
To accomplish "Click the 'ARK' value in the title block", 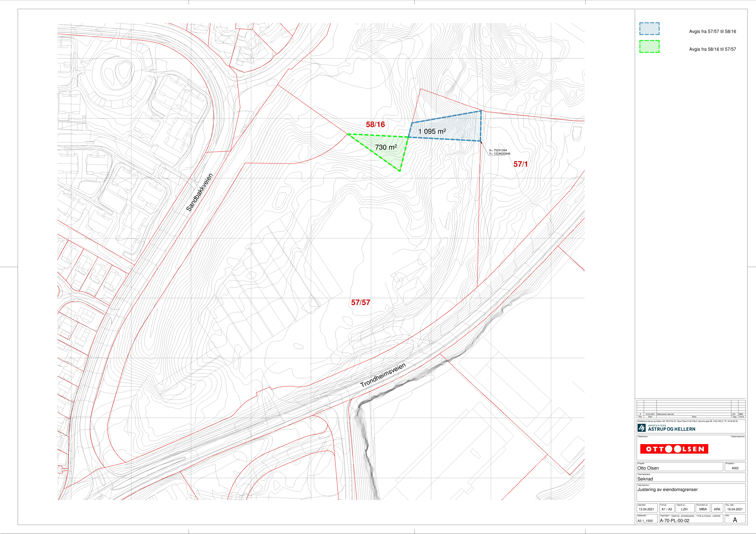I will pyautogui.click(x=717, y=509).
